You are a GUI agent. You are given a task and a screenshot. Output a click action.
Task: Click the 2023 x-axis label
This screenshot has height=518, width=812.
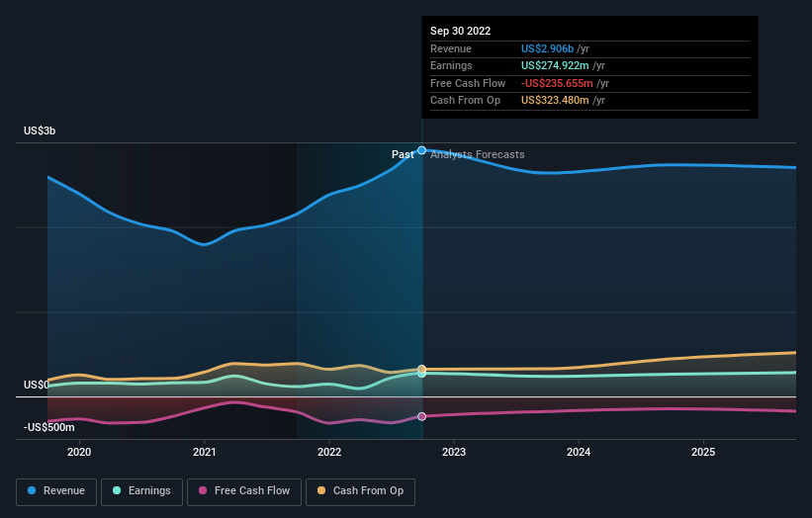454,453
